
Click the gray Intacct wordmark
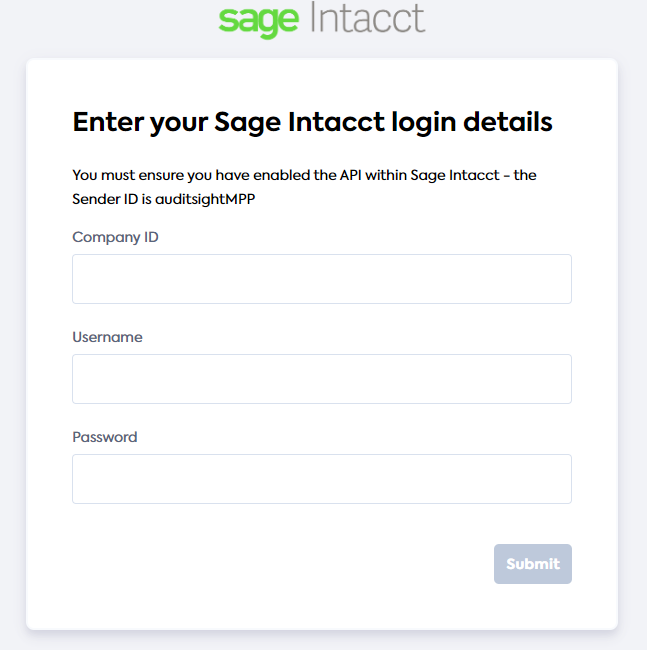(368, 17)
